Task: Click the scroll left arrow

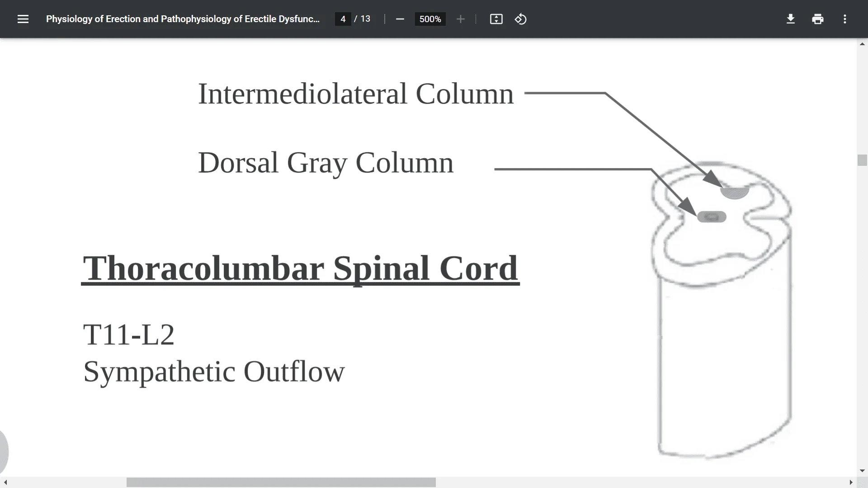Action: [5, 482]
